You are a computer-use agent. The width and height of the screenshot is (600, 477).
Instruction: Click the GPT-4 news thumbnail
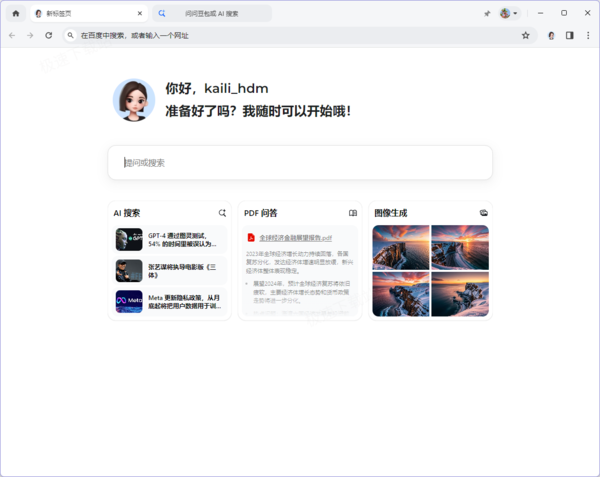click(129, 240)
